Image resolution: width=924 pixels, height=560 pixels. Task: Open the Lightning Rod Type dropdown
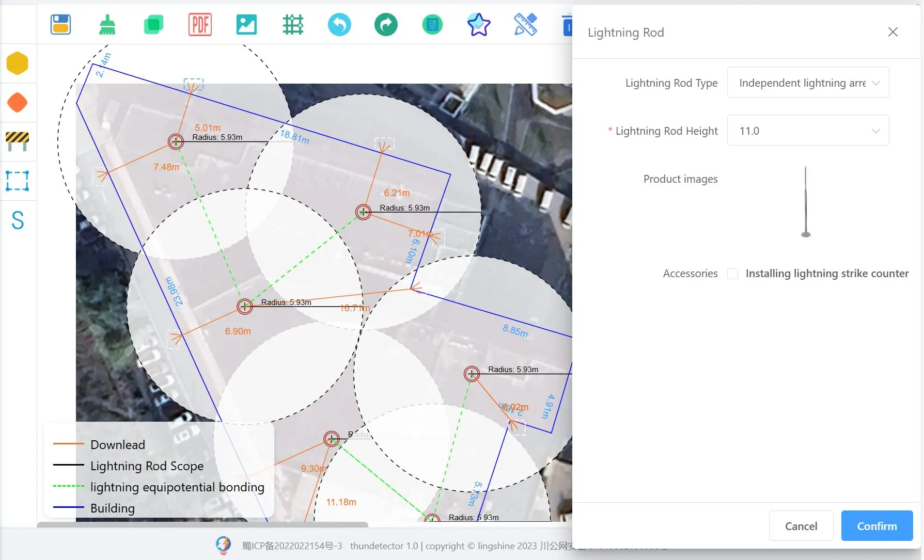[808, 83]
